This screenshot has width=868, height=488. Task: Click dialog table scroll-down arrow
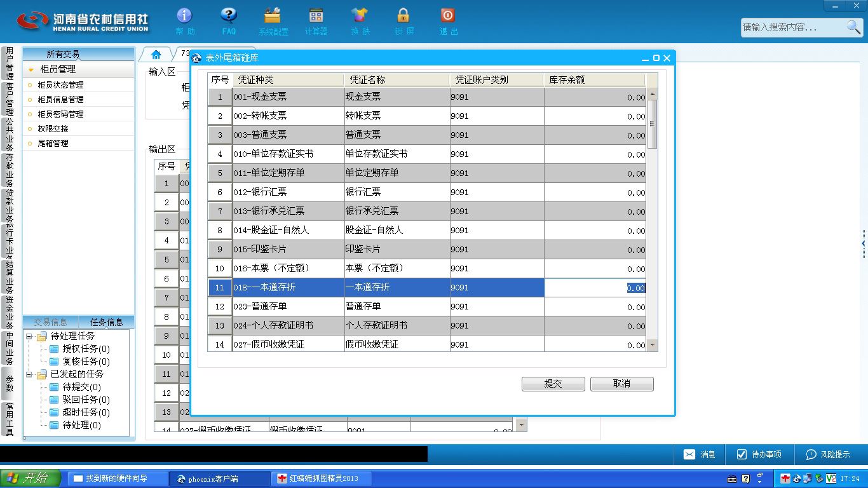tap(652, 345)
